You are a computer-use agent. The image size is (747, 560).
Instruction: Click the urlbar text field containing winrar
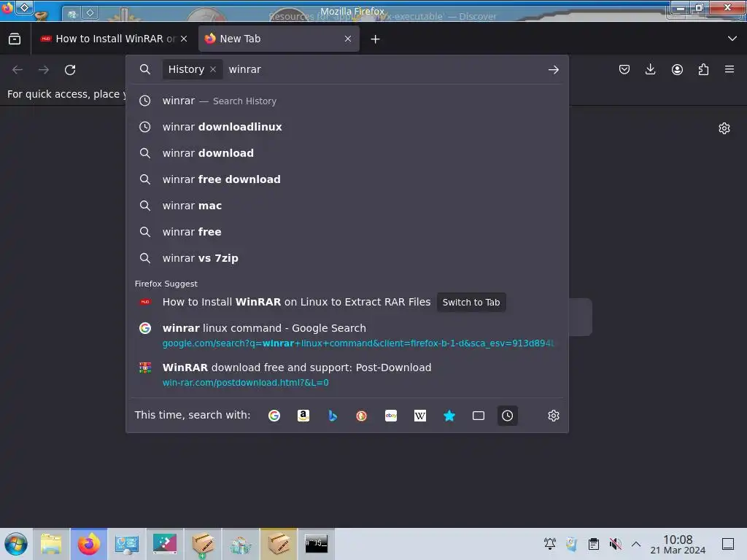[384, 69]
